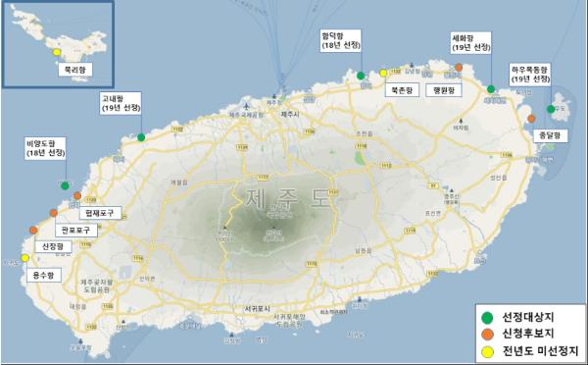Select the 하우목동항 (19년 선정) label box
The width and height of the screenshot is (588, 365).
530,74
